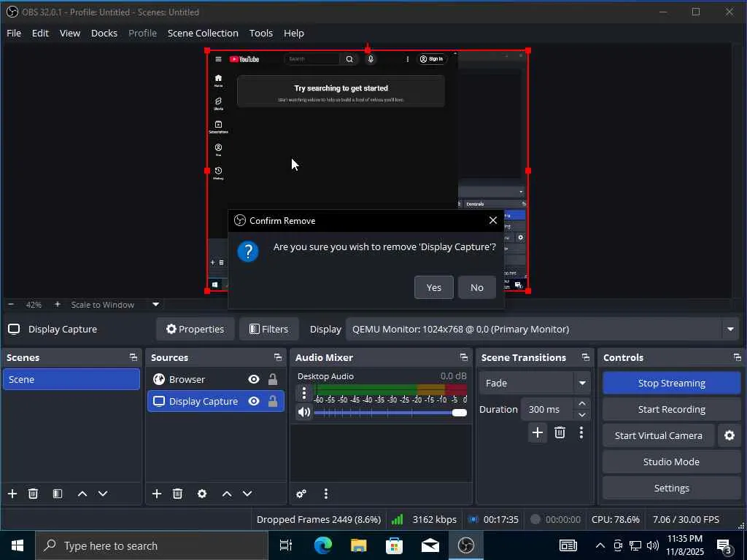Select the Browser source
This screenshot has width=747, height=560.
click(x=187, y=379)
